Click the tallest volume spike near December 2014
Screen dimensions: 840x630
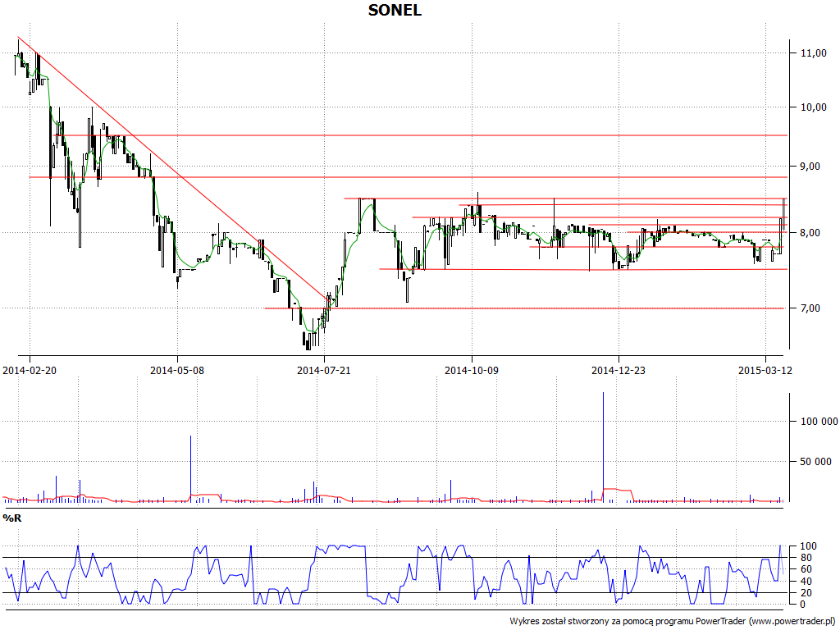(603, 447)
